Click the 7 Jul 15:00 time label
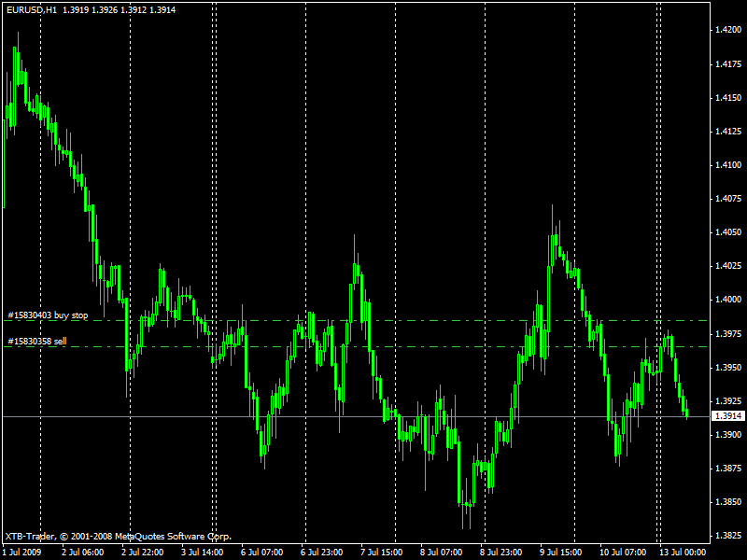The height and width of the screenshot is (560, 747). [x=381, y=553]
